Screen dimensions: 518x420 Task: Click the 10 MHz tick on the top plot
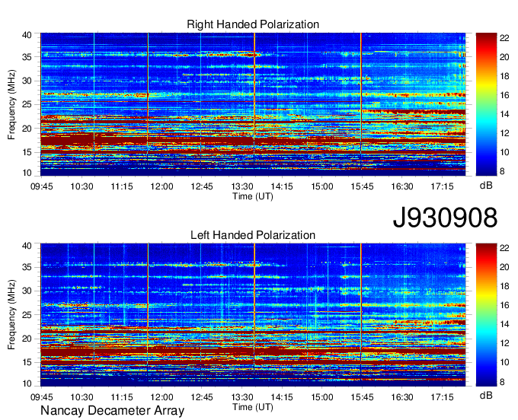click(27, 173)
